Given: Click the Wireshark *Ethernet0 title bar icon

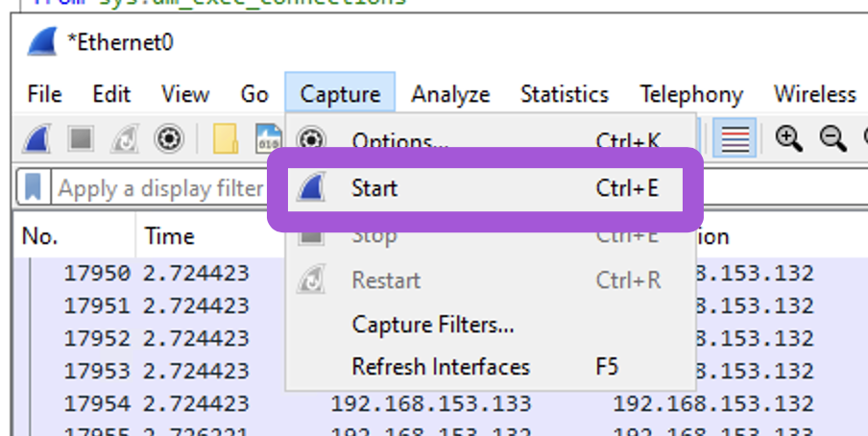Looking at the screenshot, I should point(42,41).
